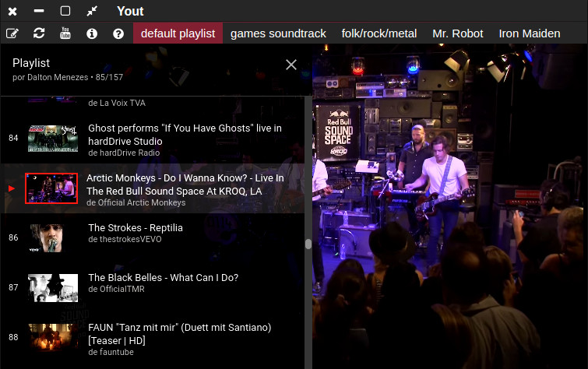Image resolution: width=588 pixels, height=369 pixels.
Task: Click the maximize window button
Action: point(65,11)
